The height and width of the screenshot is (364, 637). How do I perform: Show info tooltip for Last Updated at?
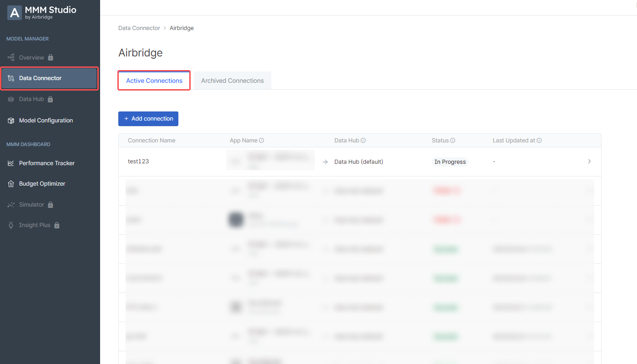[x=539, y=141]
